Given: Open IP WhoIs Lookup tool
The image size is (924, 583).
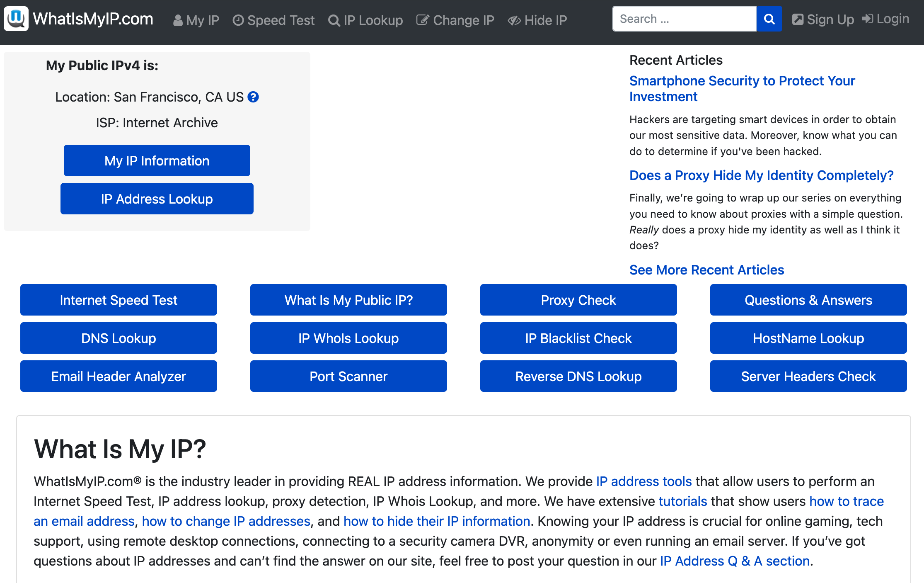Looking at the screenshot, I should click(348, 338).
